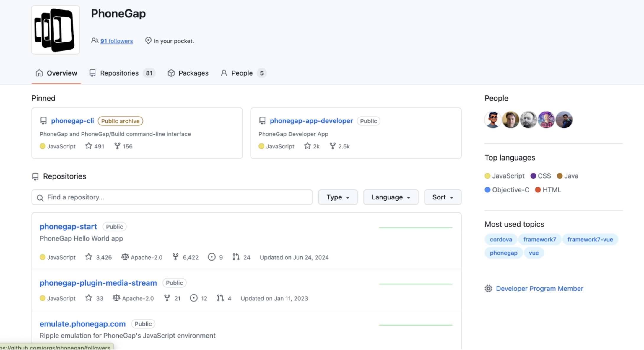Click the first person avatar under People
Screen dimensions: 644x350
point(493,120)
